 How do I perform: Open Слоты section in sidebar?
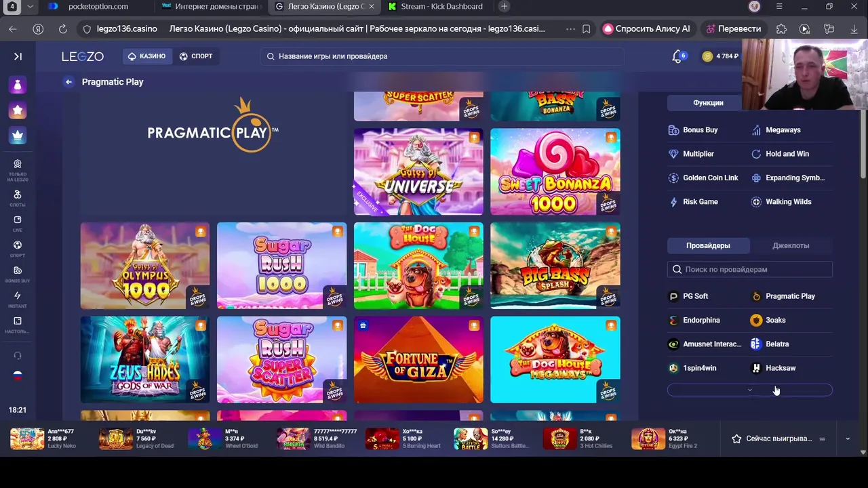click(18, 198)
